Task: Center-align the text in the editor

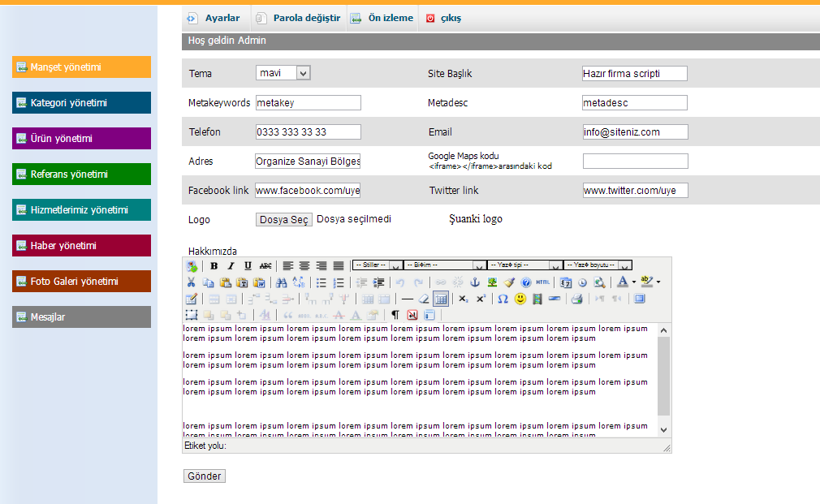Action: click(304, 266)
